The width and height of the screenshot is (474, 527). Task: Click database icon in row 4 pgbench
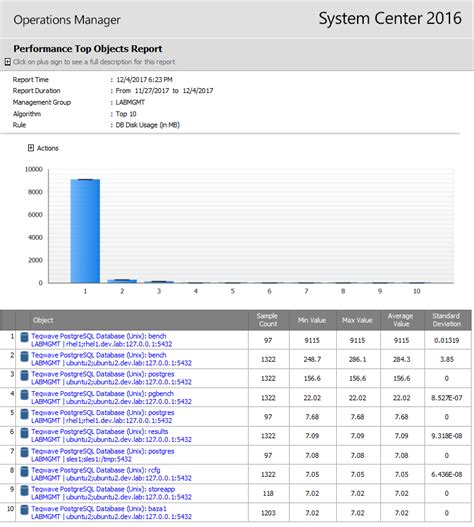[24, 395]
